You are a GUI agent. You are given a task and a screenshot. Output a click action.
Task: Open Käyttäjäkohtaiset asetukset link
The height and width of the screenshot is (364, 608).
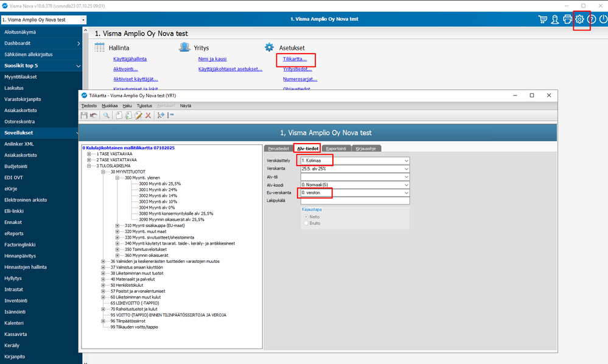click(230, 69)
